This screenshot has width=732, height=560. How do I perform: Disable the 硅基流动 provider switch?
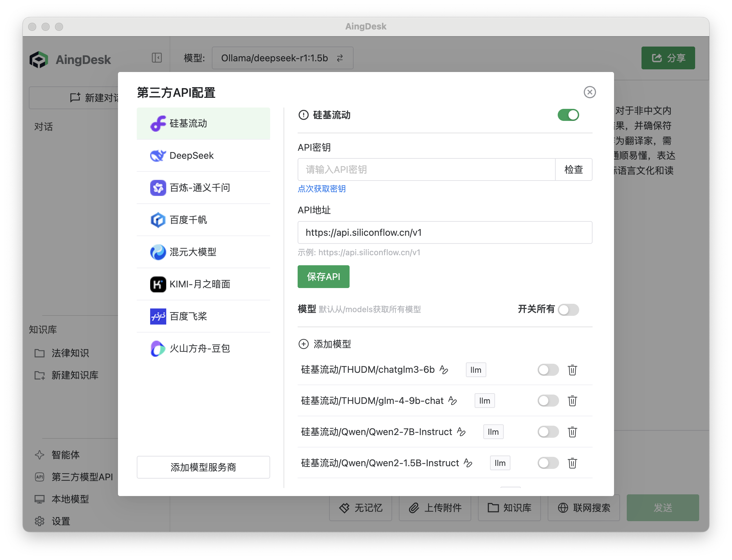568,115
